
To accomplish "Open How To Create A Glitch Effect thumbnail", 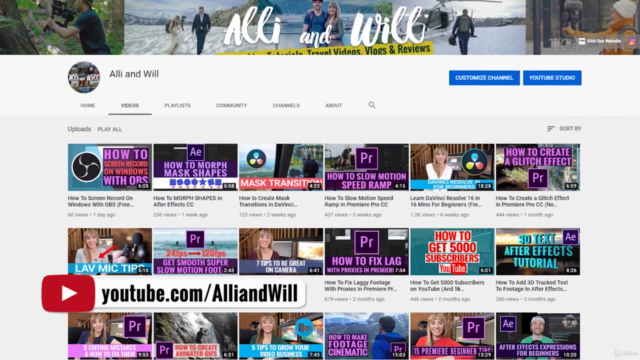I will tap(538, 167).
